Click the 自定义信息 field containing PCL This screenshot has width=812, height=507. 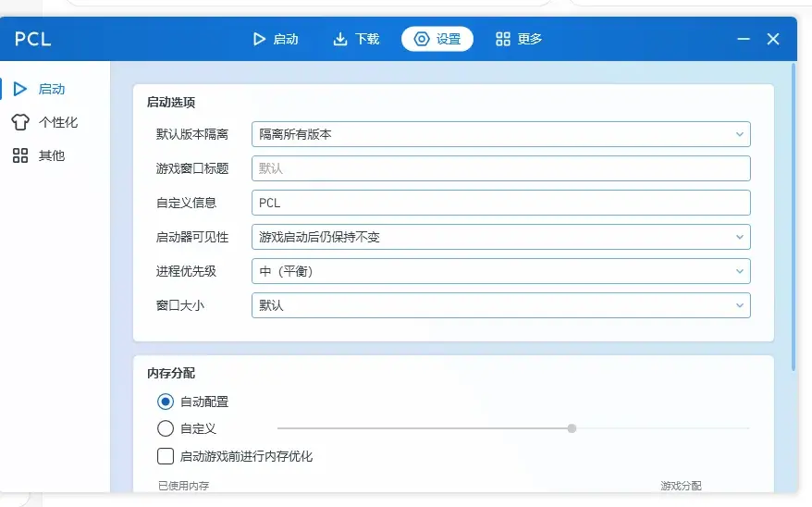[x=500, y=203]
